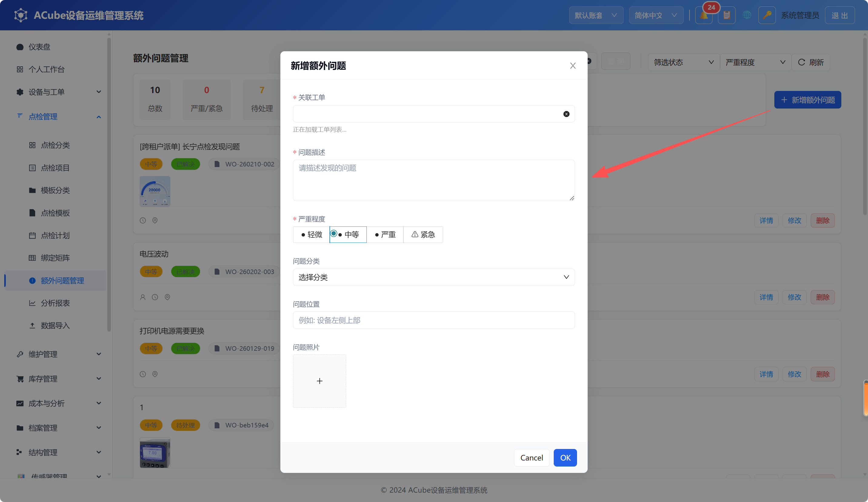
Task: Expand the 维护管理 sidebar menu
Action: click(58, 354)
